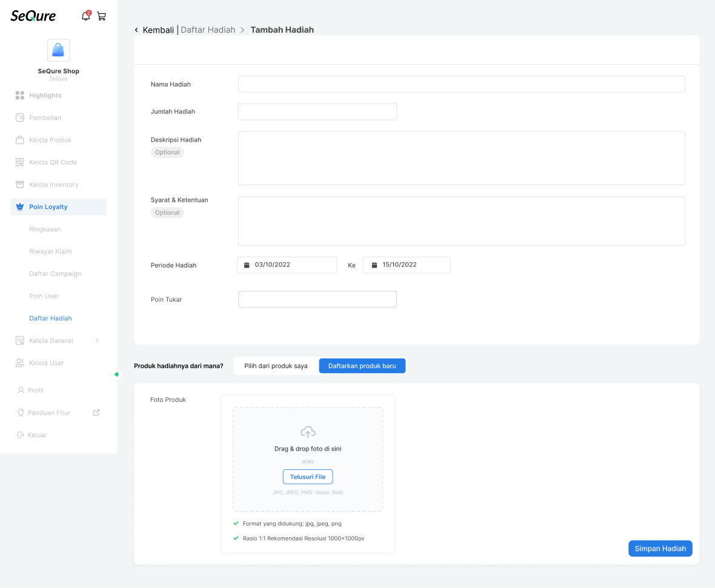715x588 pixels.
Task: Click the Keluar logout icon
Action: click(21, 435)
